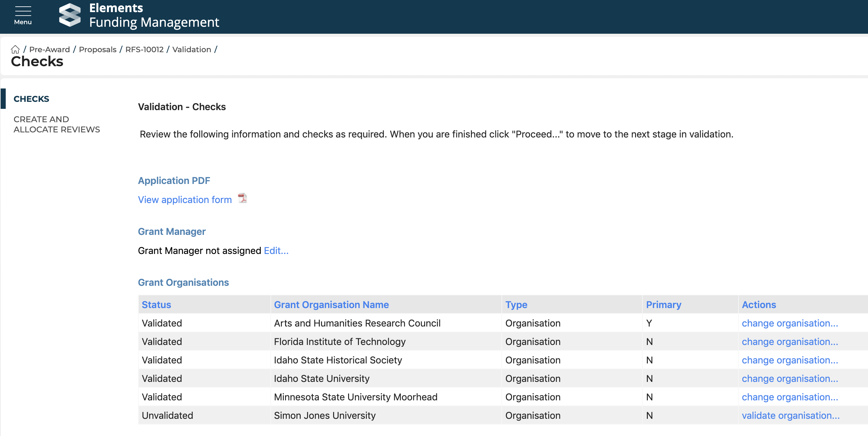Edit the Grant Manager assignment

tap(276, 251)
